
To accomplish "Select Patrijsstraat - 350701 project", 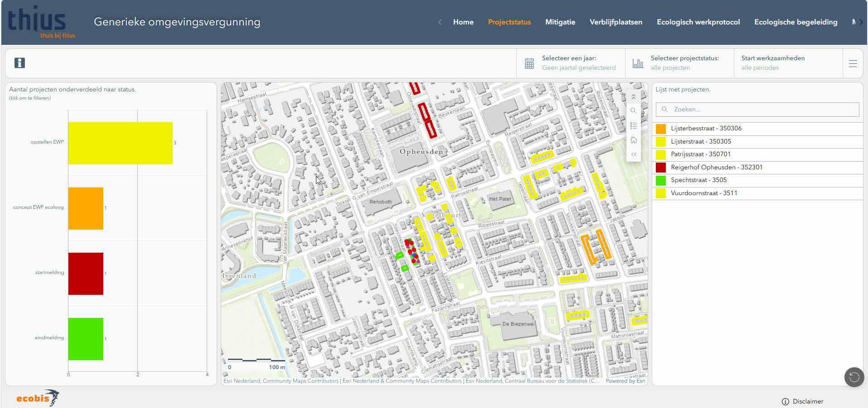I will click(x=757, y=154).
